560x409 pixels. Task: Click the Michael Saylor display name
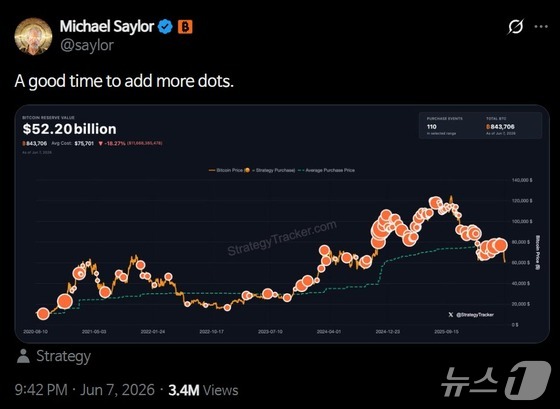click(107, 26)
